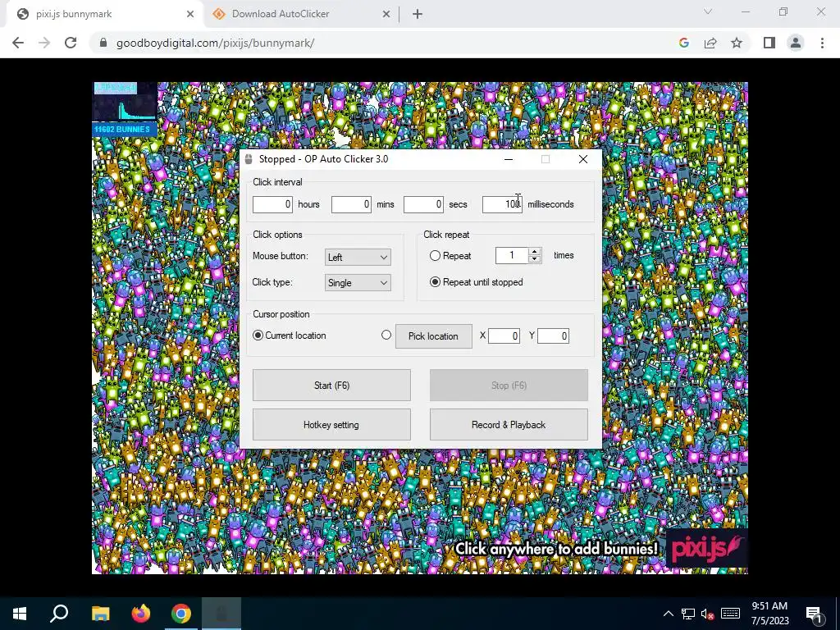Increase repeat count with up arrow
840x630 pixels.
(534, 251)
